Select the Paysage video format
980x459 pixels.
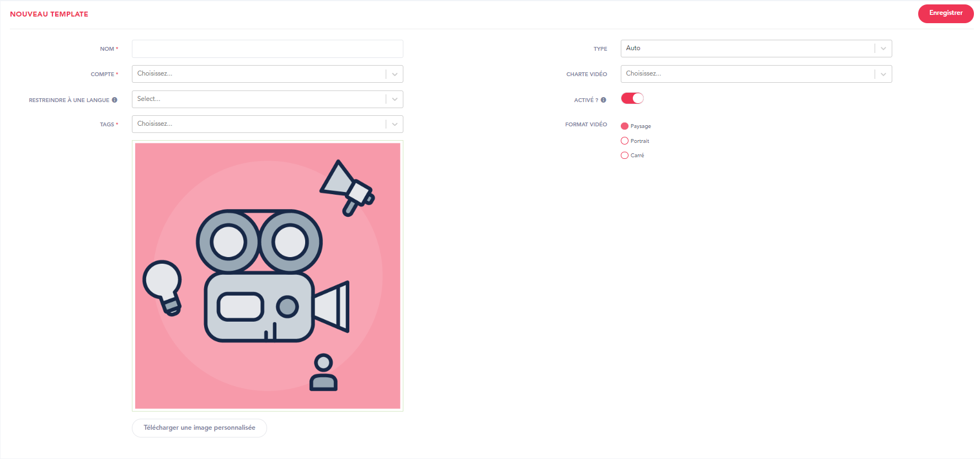pos(625,126)
